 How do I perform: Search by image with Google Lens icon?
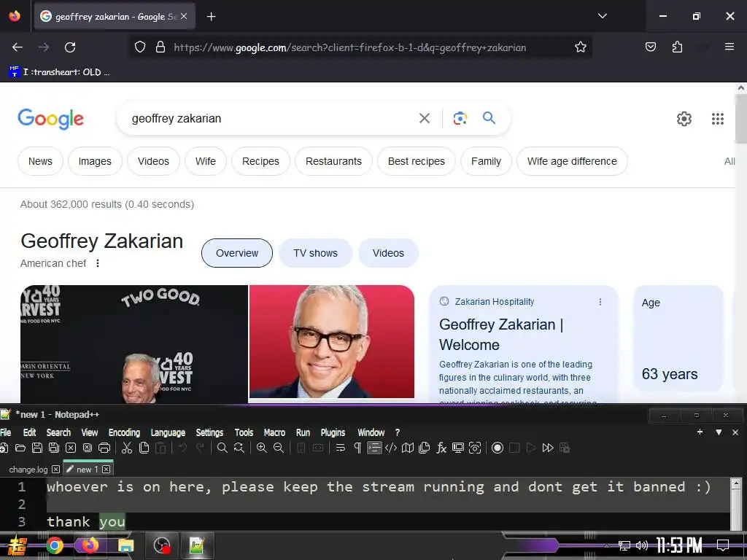pyautogui.click(x=460, y=118)
